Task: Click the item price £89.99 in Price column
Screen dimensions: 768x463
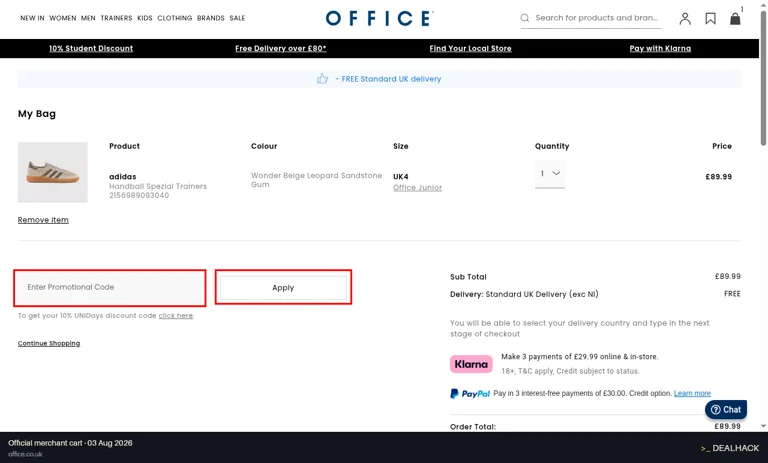Action: click(719, 177)
